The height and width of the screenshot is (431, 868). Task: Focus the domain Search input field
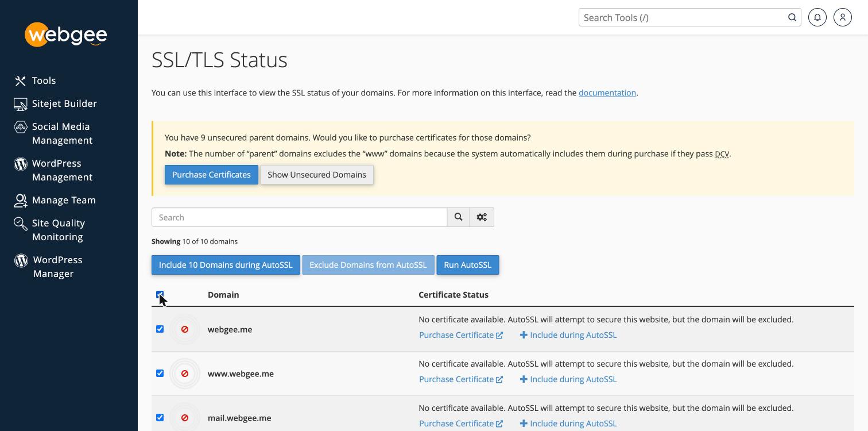[x=299, y=217]
